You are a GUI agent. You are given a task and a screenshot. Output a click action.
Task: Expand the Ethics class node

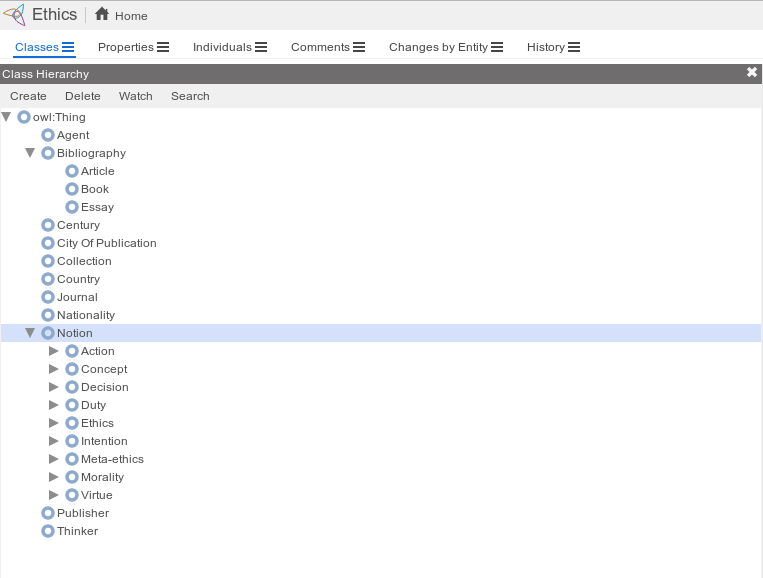(54, 423)
